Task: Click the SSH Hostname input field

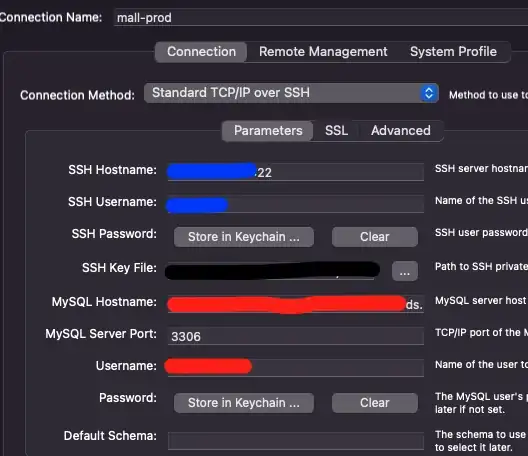Action: pos(296,172)
